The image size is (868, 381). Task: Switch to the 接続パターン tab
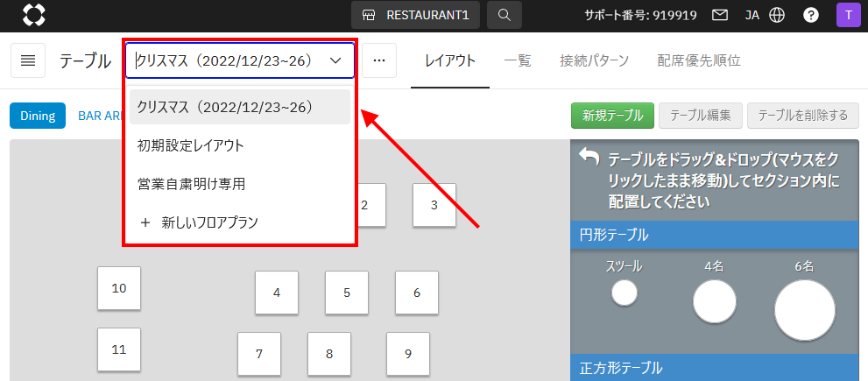pyautogui.click(x=594, y=60)
